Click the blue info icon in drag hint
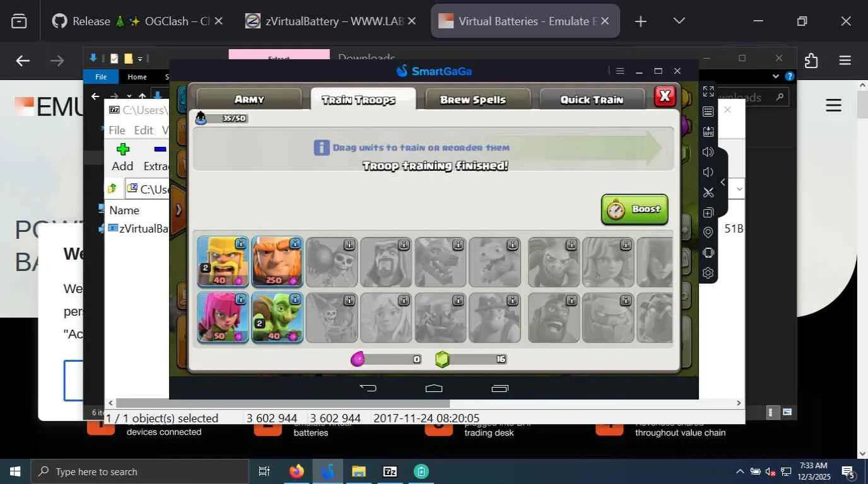The height and width of the screenshot is (484, 868). click(322, 147)
